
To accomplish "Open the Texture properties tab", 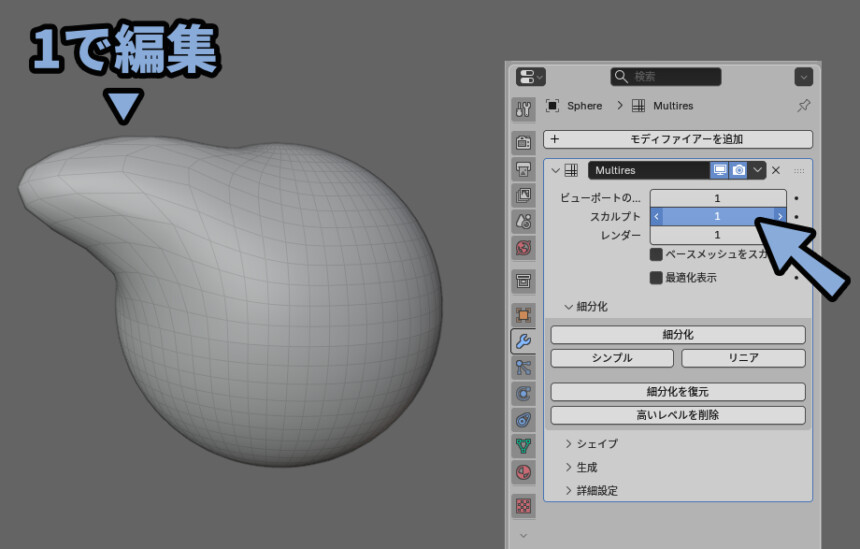I will click(524, 505).
